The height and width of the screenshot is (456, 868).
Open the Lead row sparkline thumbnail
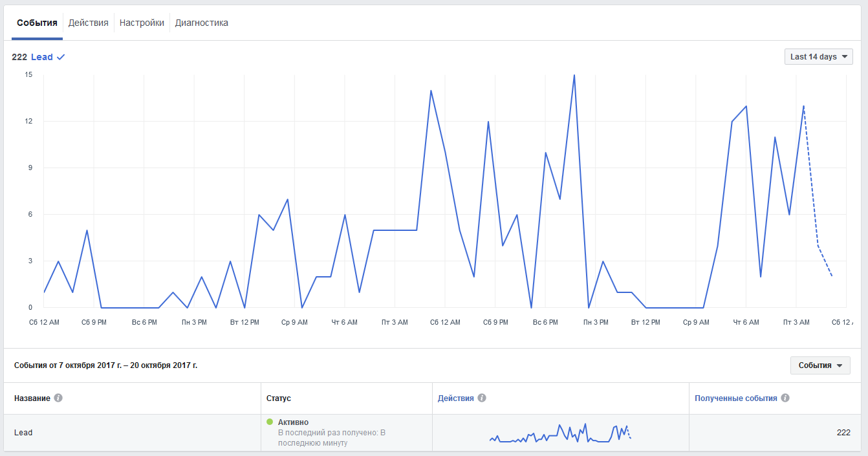tap(560, 433)
